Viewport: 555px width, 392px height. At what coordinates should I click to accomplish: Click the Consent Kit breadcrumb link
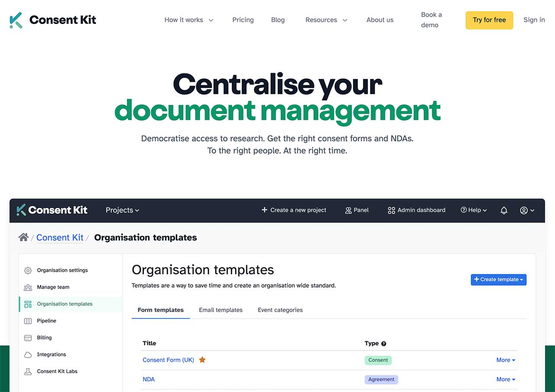pos(60,238)
